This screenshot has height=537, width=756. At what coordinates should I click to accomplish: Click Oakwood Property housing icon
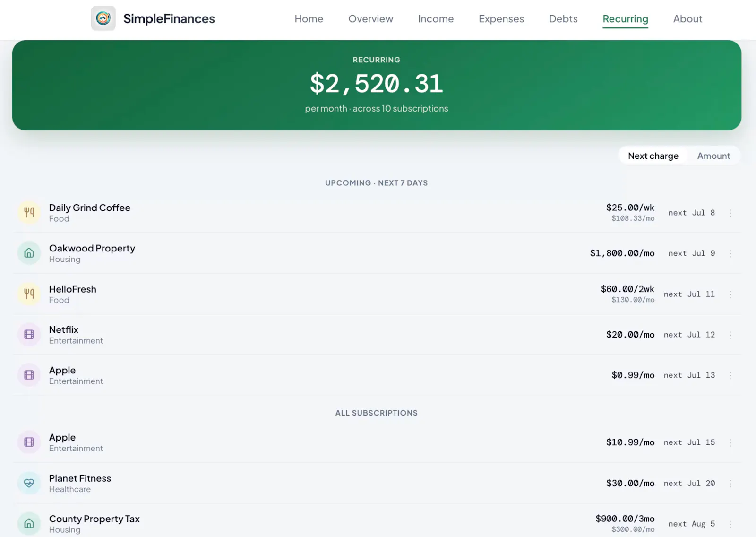pos(29,253)
